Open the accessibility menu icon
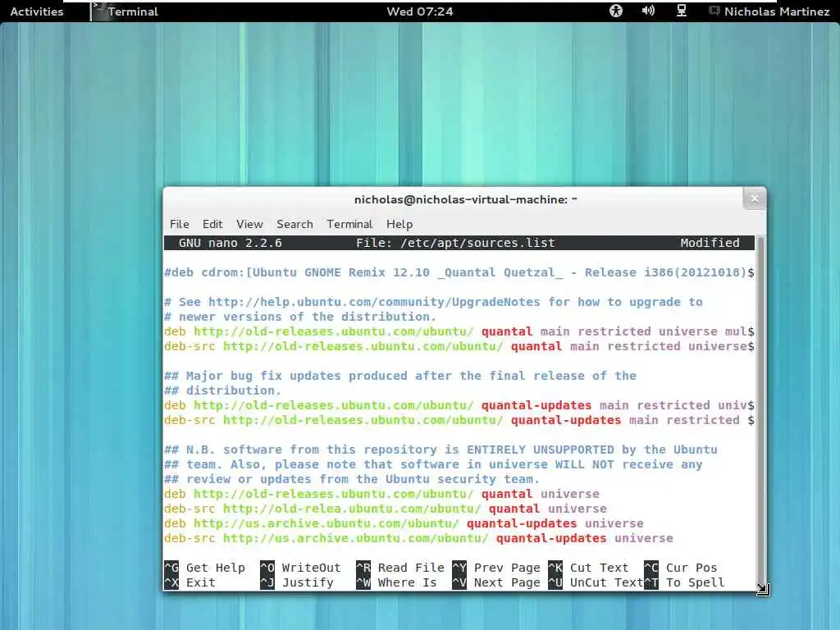The width and height of the screenshot is (840, 630). point(616,11)
